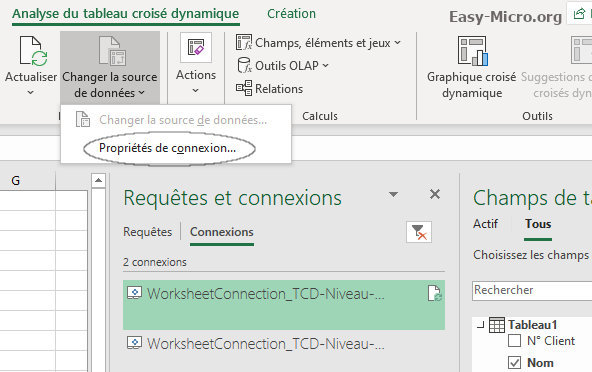The image size is (592, 372).
Task: Insert a Graphique croisé dynamique
Action: (x=472, y=68)
